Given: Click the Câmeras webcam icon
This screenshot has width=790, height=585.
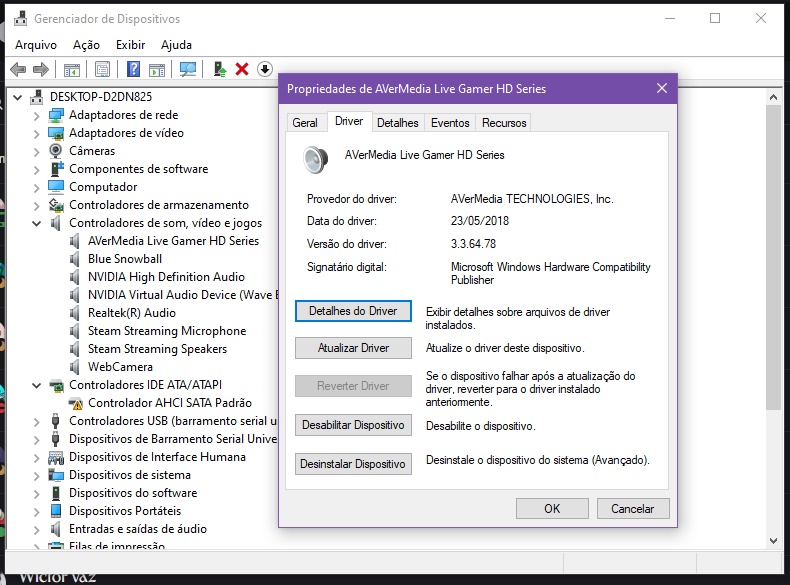Looking at the screenshot, I should [x=55, y=151].
